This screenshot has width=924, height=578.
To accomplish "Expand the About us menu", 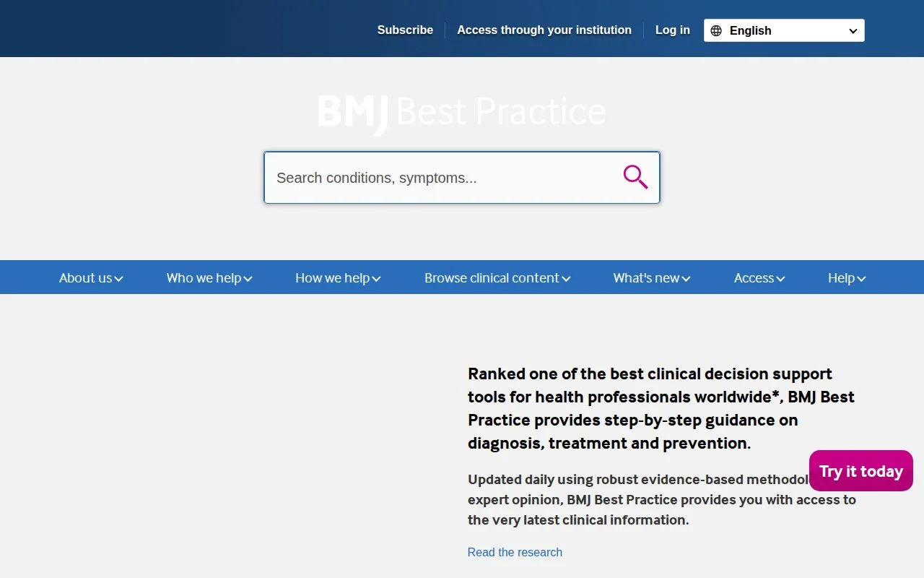I will 91,278.
